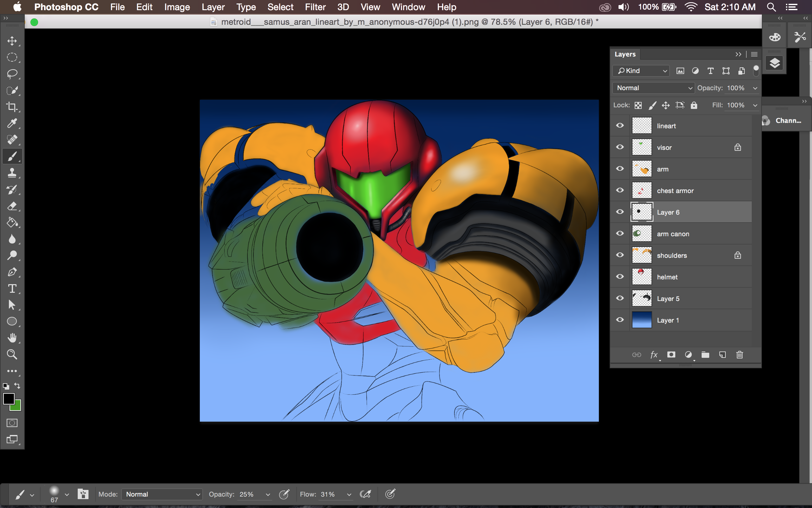
Task: Hide the shoulders layer
Action: pyautogui.click(x=620, y=255)
